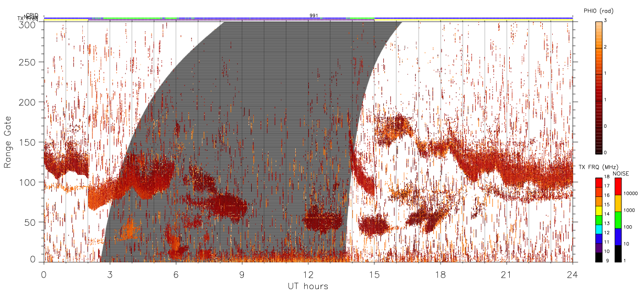Click the '14' label on the TX FRQ legend
The width and height of the screenshot is (644, 297).
click(607, 214)
